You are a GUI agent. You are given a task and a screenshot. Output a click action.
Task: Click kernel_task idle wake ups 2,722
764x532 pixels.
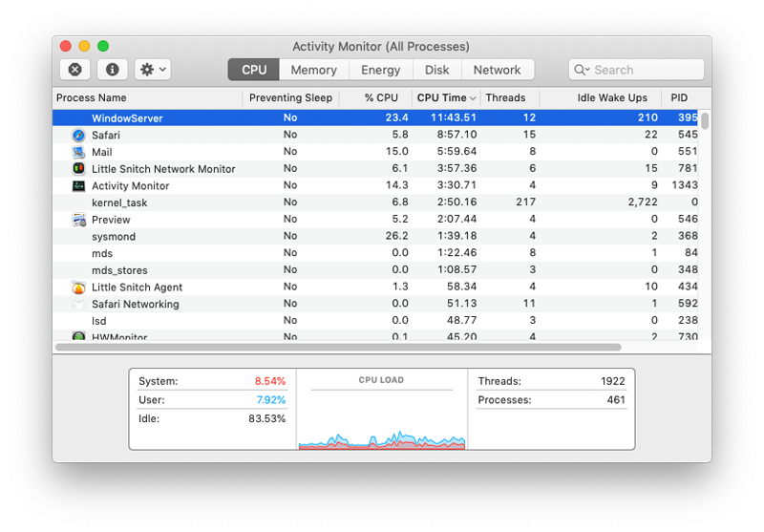point(643,202)
